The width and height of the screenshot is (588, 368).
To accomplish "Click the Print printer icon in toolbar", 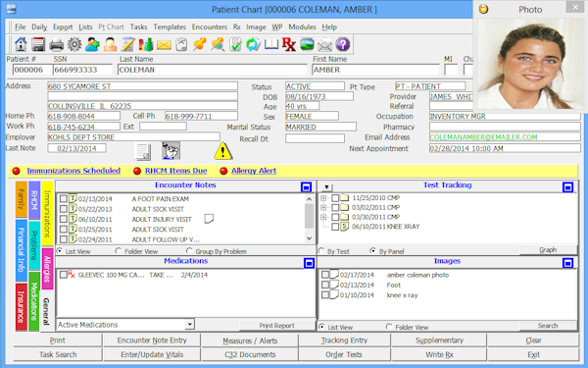I will click(57, 45).
